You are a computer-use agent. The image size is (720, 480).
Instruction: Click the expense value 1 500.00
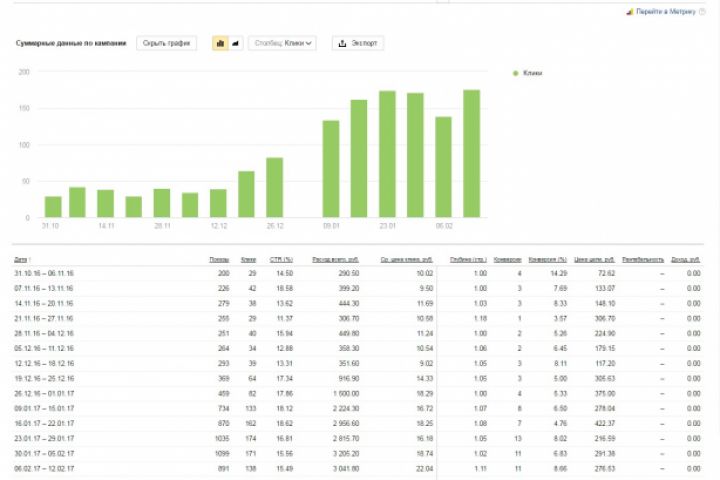pos(347,394)
